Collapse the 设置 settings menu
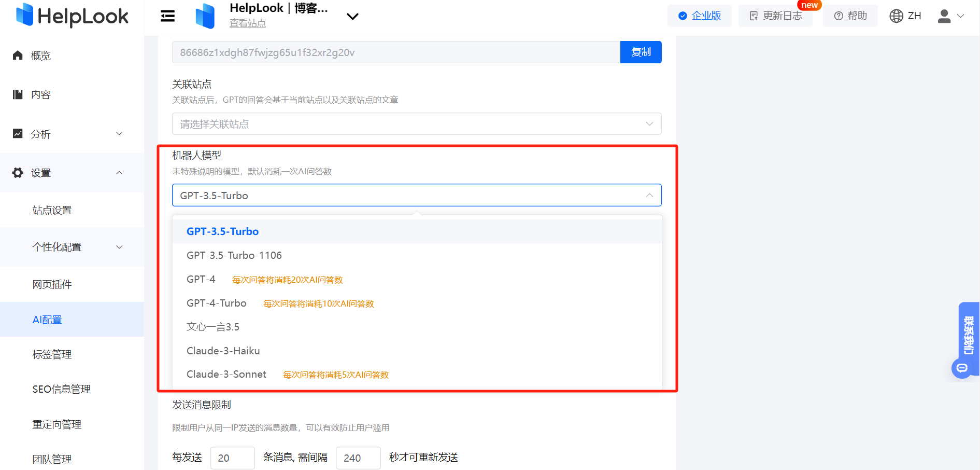The height and width of the screenshot is (470, 980). pos(72,173)
